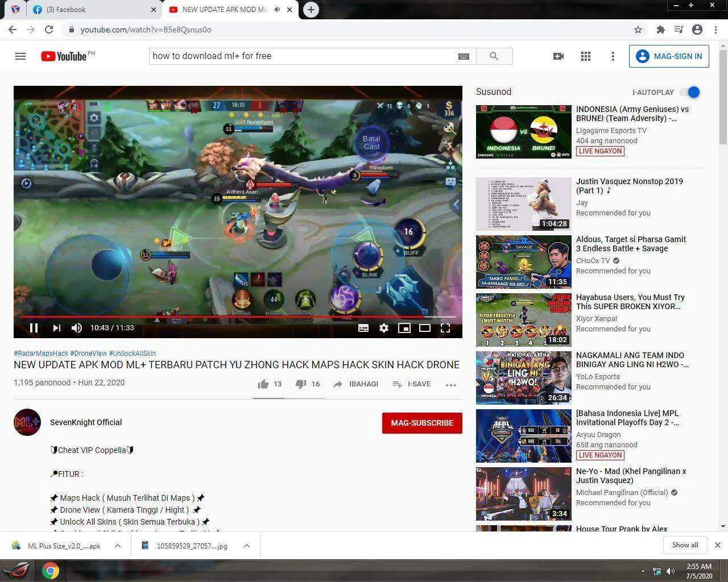Screen dimensions: 728x582
Task: Open Chrome media controls icon
Action: 679,30
